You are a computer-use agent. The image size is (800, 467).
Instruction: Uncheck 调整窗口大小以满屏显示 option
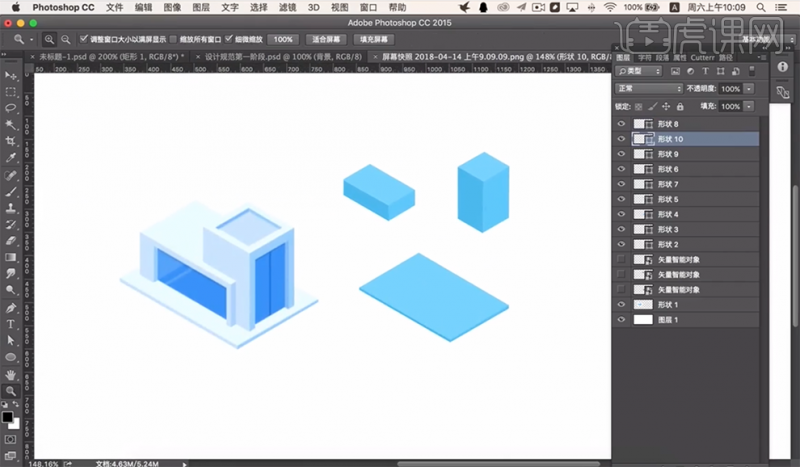(84, 39)
